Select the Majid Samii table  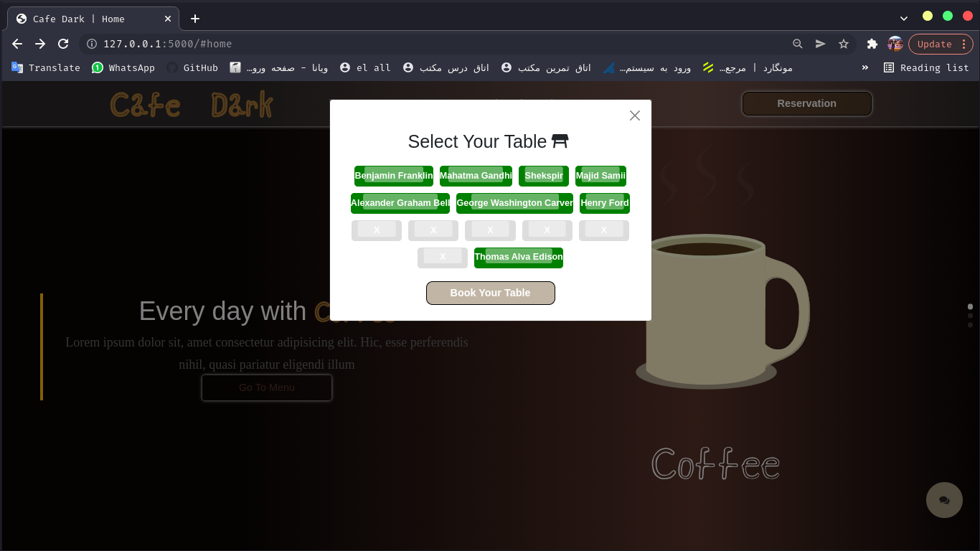click(600, 176)
